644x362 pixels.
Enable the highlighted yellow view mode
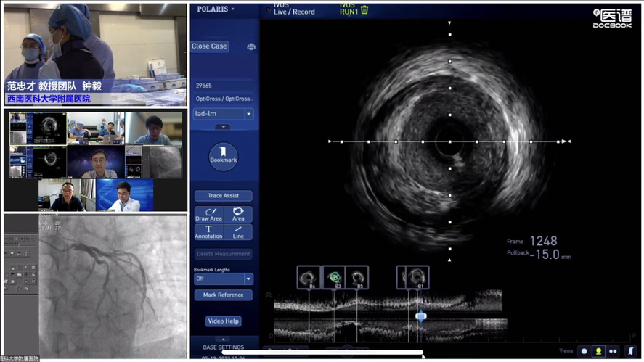598,351
